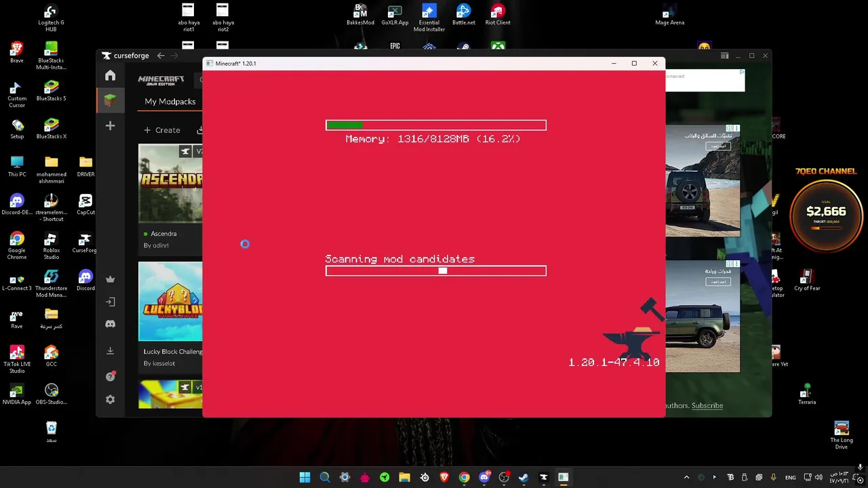This screenshot has height=488, width=868.
Task: Open BlueStacks X desktop icon
Action: tap(51, 129)
